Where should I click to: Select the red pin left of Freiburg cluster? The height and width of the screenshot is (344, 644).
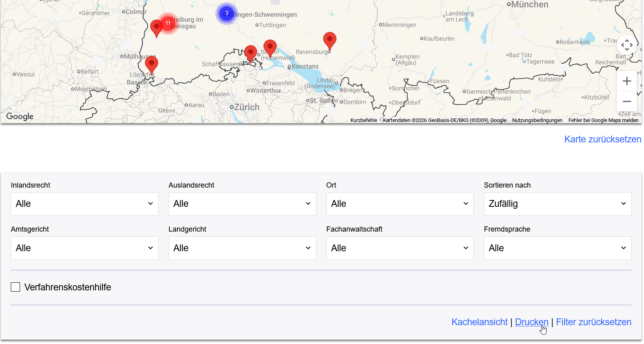[156, 28]
